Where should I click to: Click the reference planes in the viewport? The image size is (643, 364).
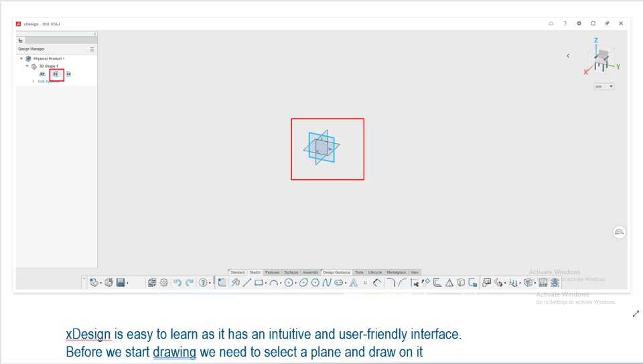321,147
